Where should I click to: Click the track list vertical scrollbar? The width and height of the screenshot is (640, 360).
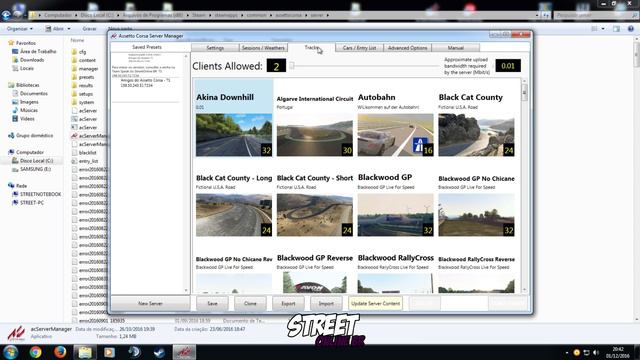(x=524, y=186)
